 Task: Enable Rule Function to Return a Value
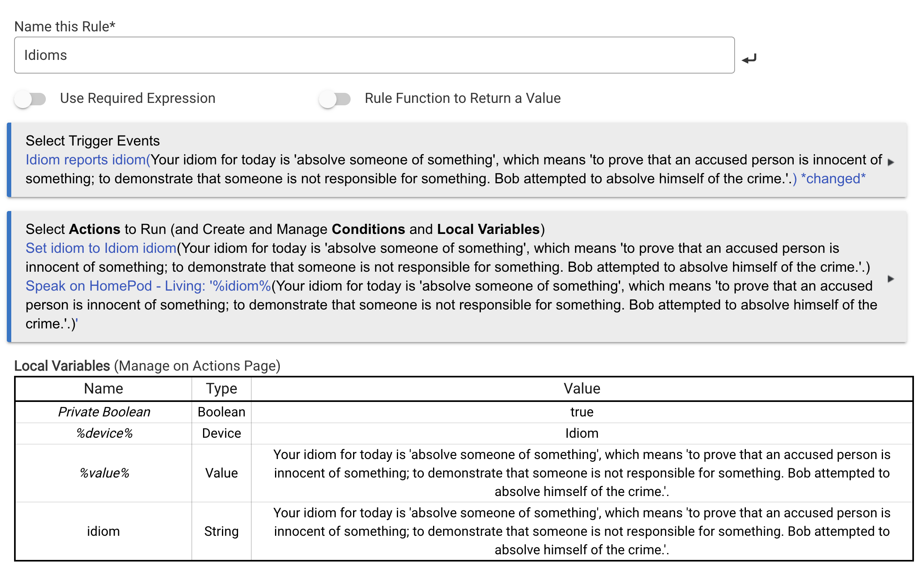tap(335, 99)
